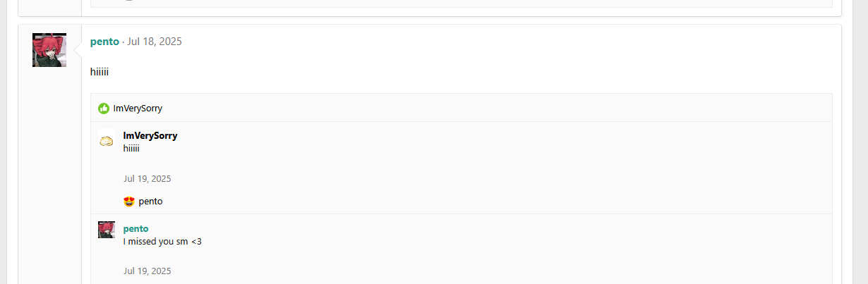This screenshot has height=284, width=868.
Task: Click ImVerySorry's small dumpling avatar
Action: 107,141
